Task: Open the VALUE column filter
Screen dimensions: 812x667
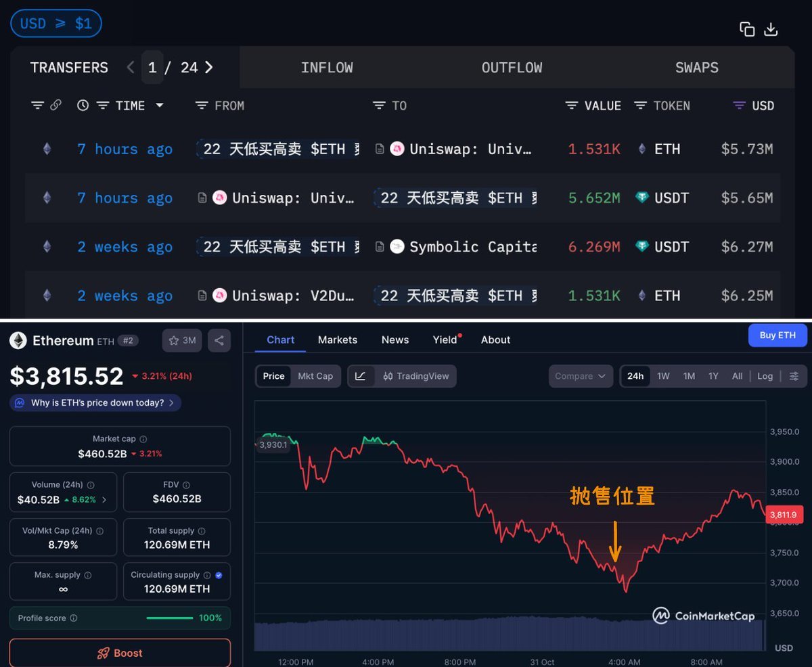Action: (x=572, y=106)
